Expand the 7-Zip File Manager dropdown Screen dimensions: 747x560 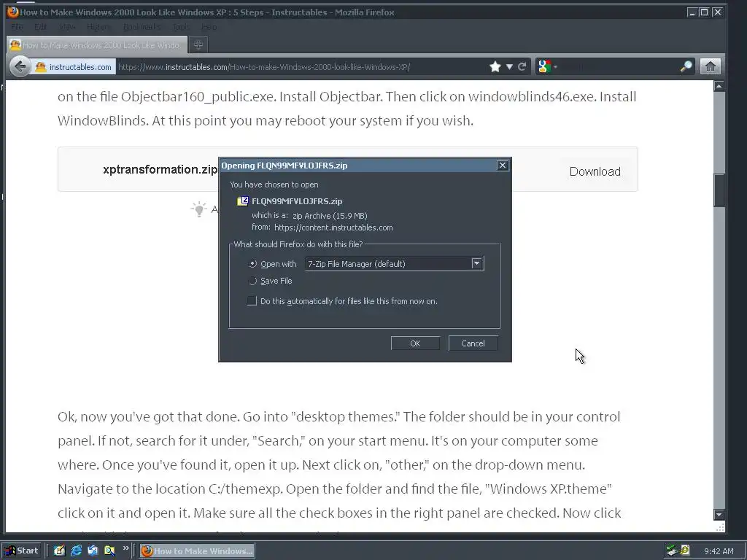pyautogui.click(x=476, y=263)
